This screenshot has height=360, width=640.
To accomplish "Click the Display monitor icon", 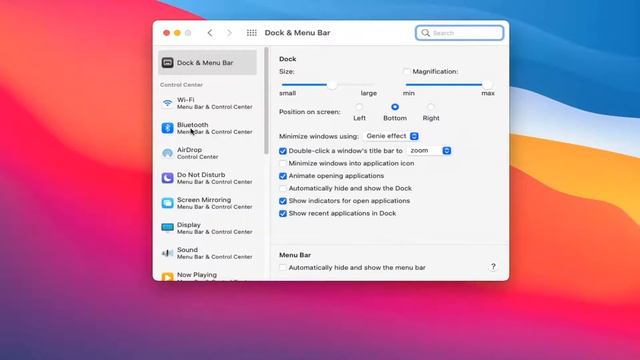I will [x=167, y=228].
